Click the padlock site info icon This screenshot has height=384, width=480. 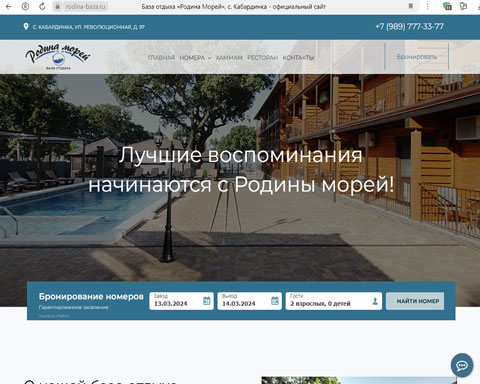click(57, 6)
